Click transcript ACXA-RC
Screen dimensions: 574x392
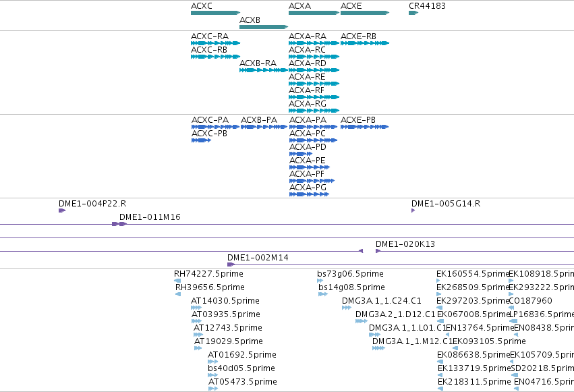(x=314, y=57)
